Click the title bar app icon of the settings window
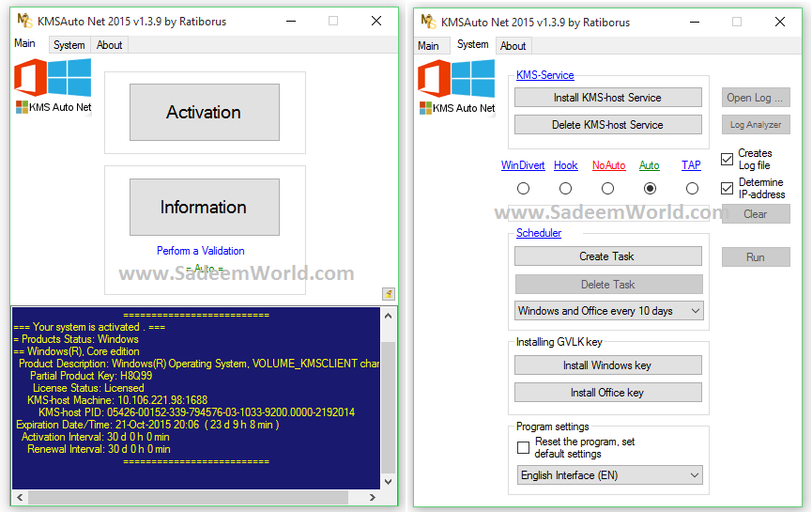Image resolution: width=812 pixels, height=512 pixels. click(x=429, y=22)
